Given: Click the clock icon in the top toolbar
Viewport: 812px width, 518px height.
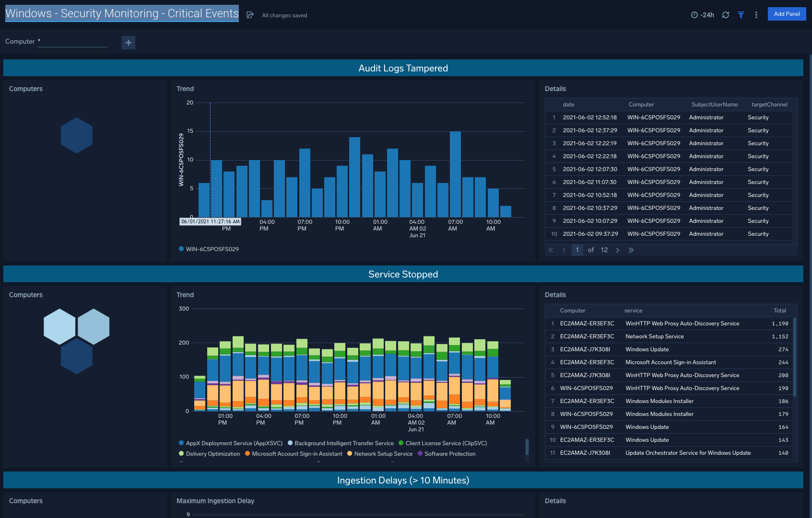Looking at the screenshot, I should pyautogui.click(x=694, y=15).
